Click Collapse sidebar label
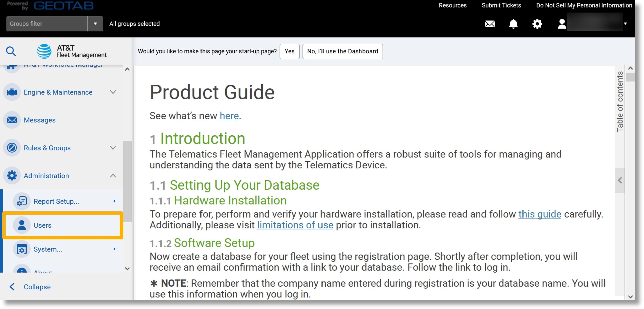The image size is (644, 309). tap(37, 287)
